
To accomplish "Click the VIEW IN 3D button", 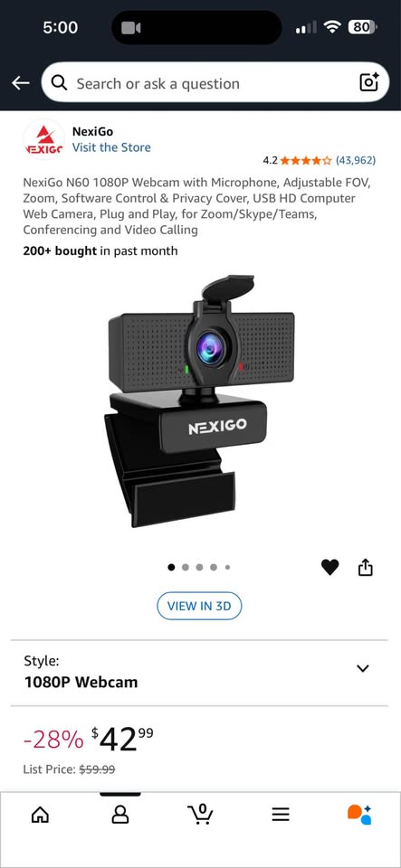I will [x=199, y=606].
